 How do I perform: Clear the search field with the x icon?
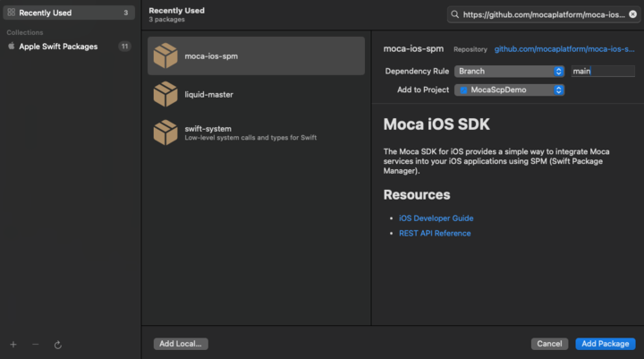coord(633,14)
